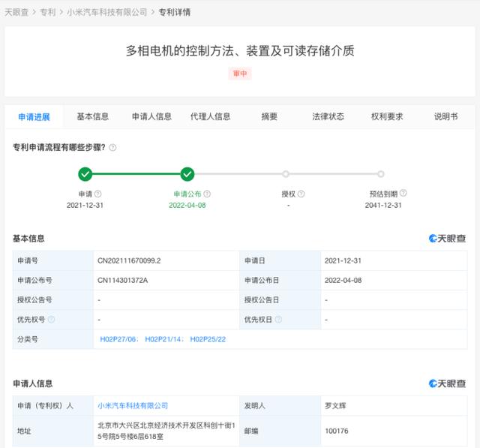The height and width of the screenshot is (448, 480).
Task: View the 权利要求 tab
Action: tap(387, 116)
